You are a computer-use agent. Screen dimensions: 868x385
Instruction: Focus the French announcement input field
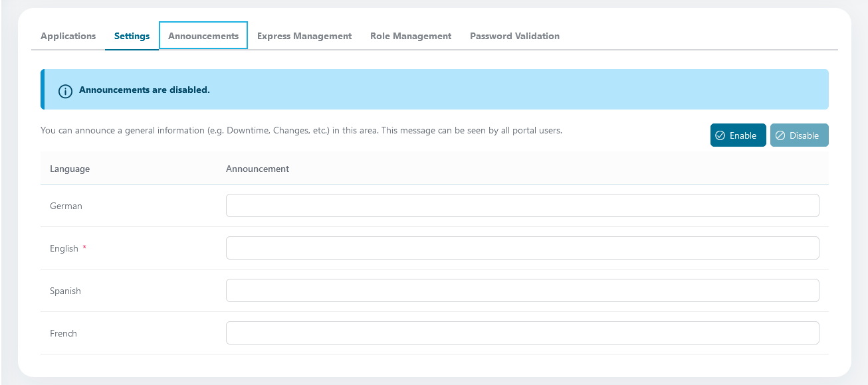point(522,333)
